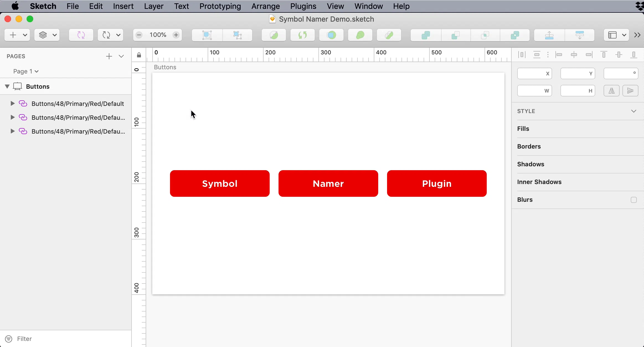Apply the Difference boolean operation
This screenshot has width=644, height=347.
pos(515,35)
